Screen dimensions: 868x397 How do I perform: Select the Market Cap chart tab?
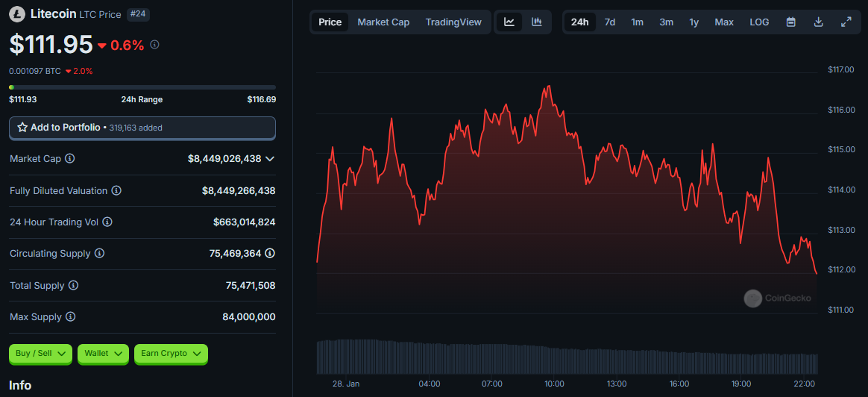[x=383, y=22]
